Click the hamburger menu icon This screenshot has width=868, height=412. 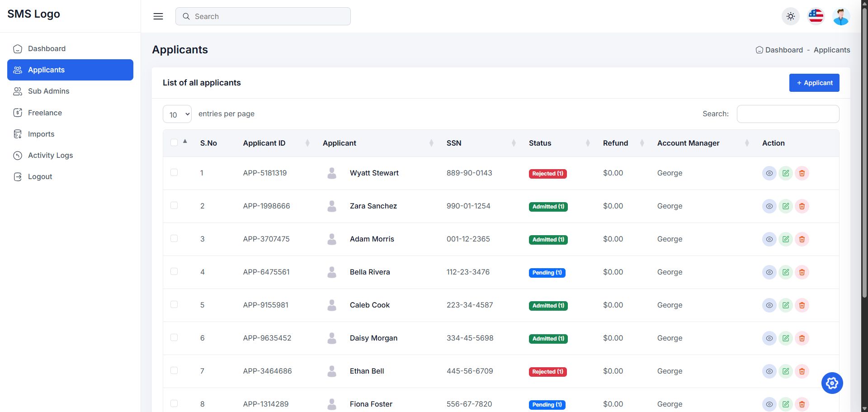(158, 16)
